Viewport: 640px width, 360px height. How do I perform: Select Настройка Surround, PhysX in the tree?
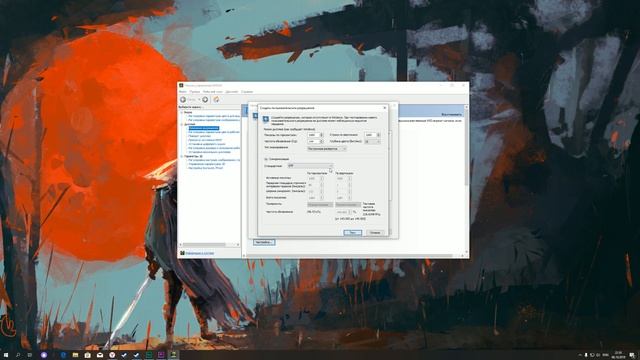tap(206, 168)
